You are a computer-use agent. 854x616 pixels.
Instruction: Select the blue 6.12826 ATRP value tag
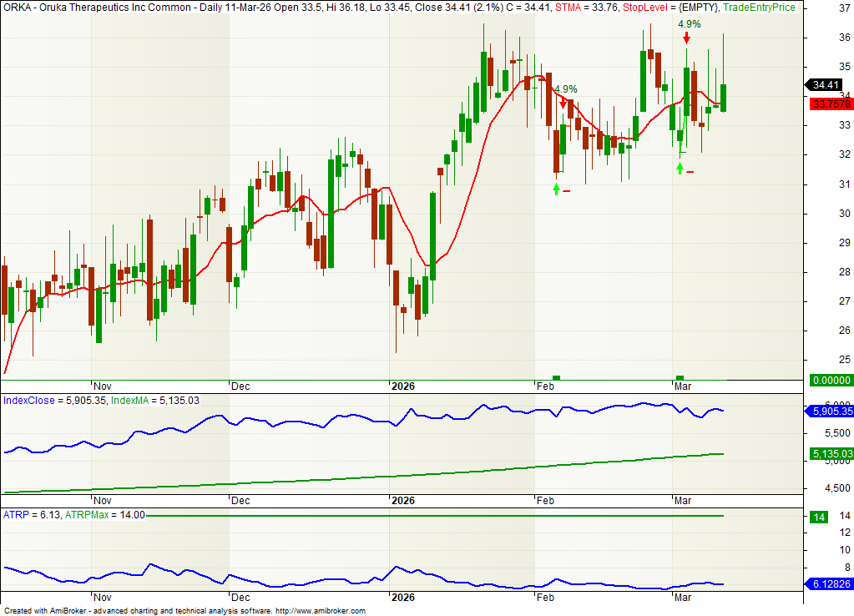tap(827, 583)
